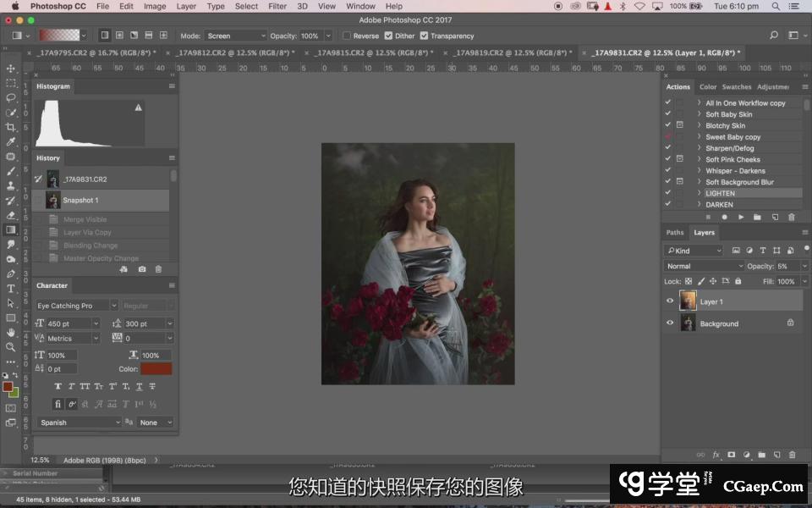Click the play action button
812x508 pixels.
click(x=741, y=217)
